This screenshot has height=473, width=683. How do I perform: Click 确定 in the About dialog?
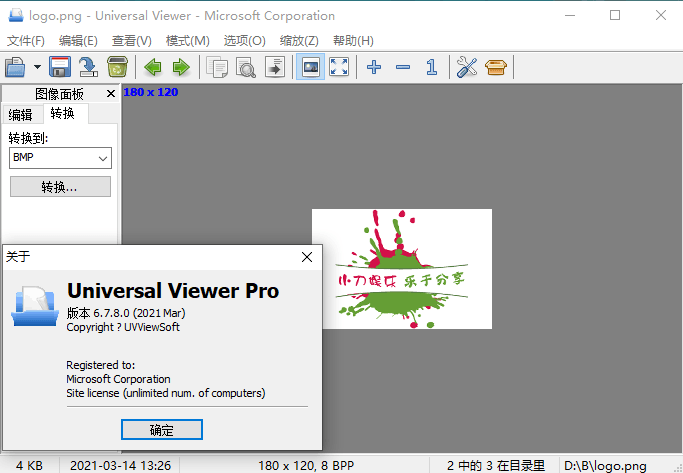(162, 430)
